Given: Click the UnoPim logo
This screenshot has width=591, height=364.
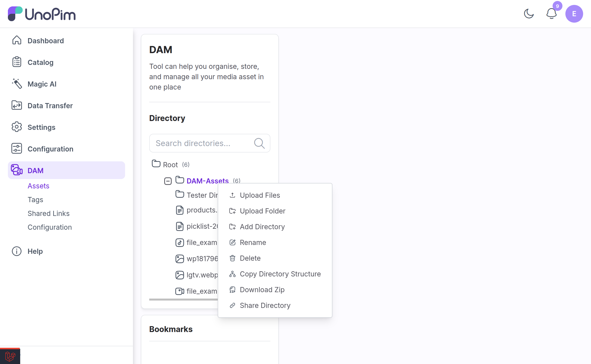Looking at the screenshot, I should tap(42, 14).
